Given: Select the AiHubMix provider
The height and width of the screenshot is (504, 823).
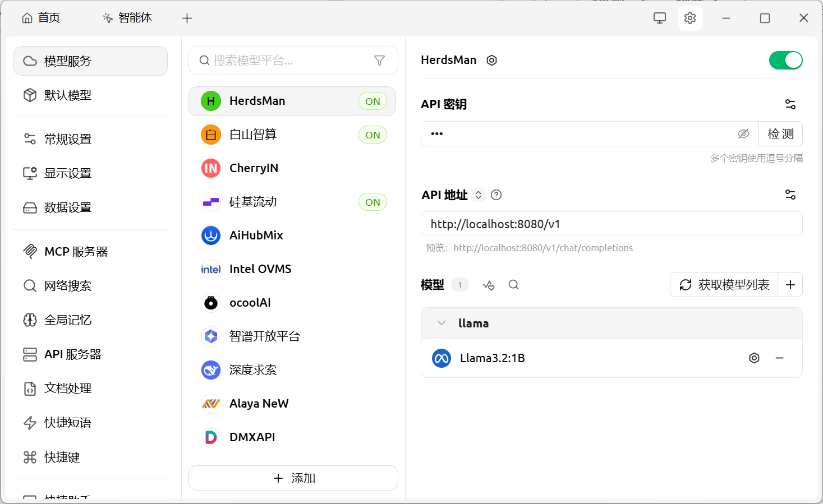Looking at the screenshot, I should click(292, 235).
